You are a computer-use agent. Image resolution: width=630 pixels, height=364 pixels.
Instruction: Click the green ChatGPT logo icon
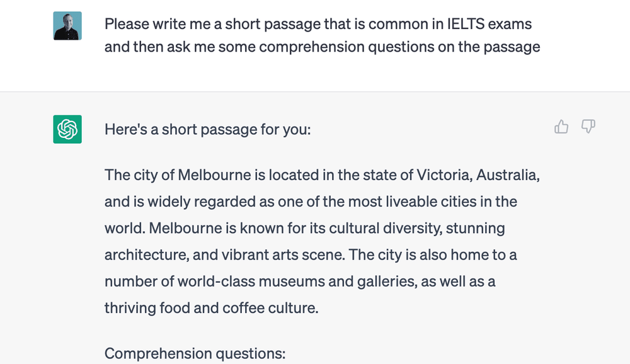click(x=67, y=129)
